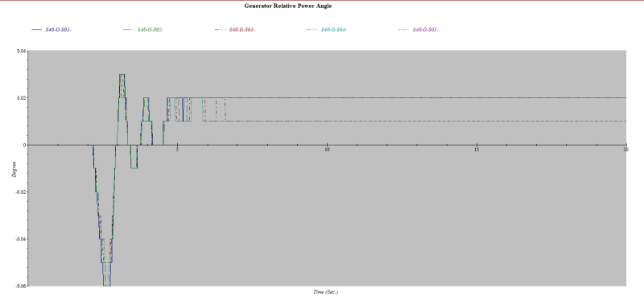This screenshot has width=644, height=305.
Task: Click the highest curve peak at 0.03
Action: [122, 75]
